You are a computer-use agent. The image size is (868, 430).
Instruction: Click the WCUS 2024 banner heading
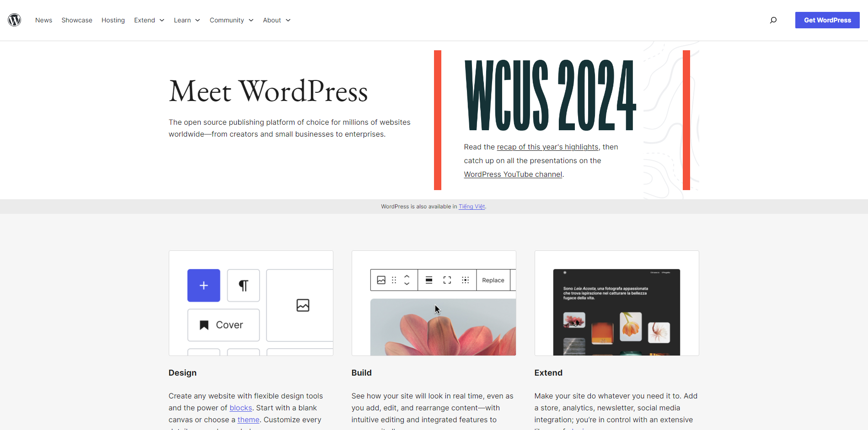point(550,95)
